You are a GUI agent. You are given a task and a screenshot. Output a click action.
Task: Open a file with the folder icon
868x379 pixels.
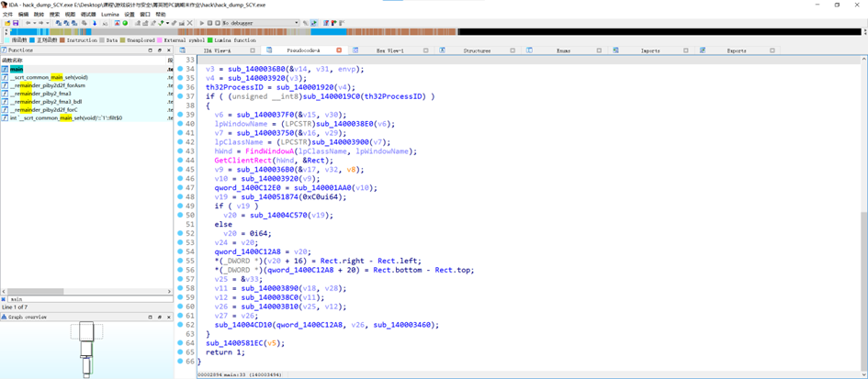(x=7, y=23)
